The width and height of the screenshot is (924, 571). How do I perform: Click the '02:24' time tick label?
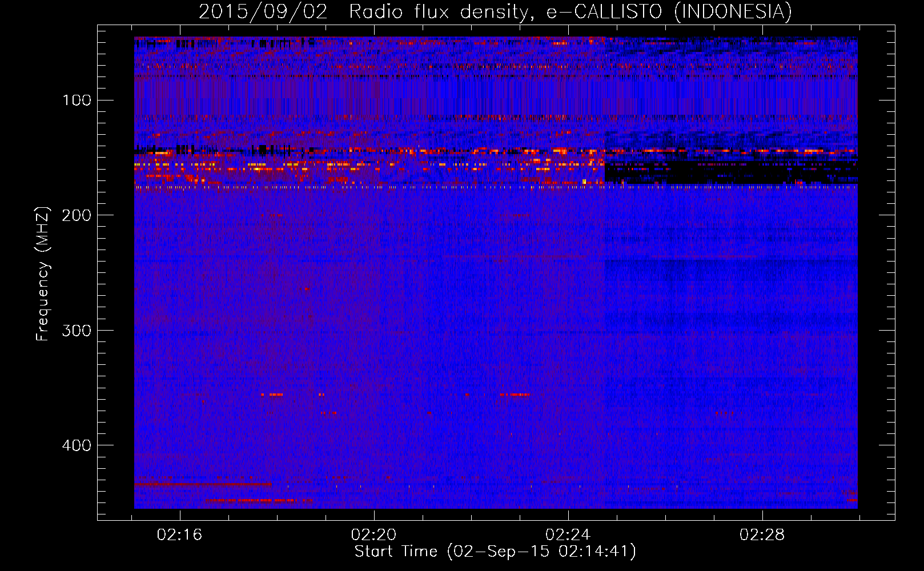pos(568,535)
